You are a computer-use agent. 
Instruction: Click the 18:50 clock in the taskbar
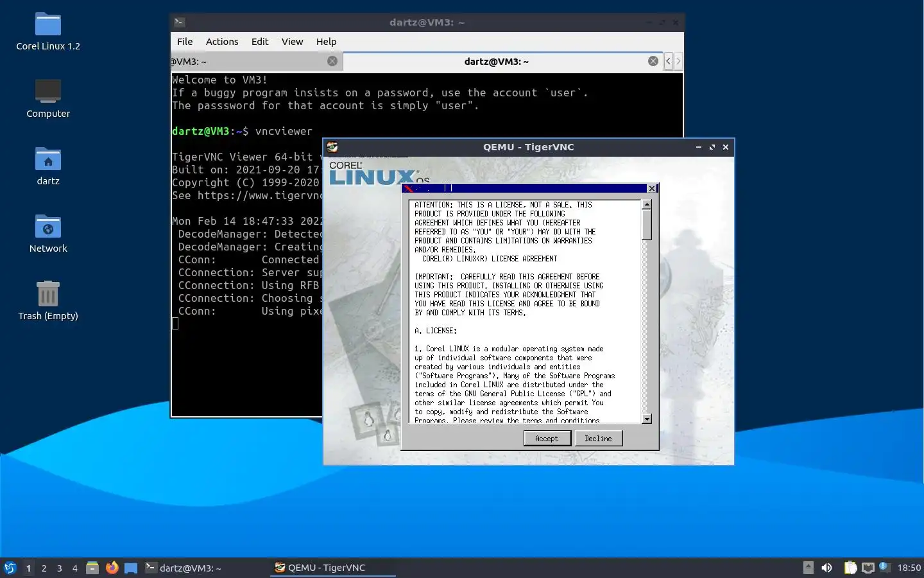click(x=909, y=568)
